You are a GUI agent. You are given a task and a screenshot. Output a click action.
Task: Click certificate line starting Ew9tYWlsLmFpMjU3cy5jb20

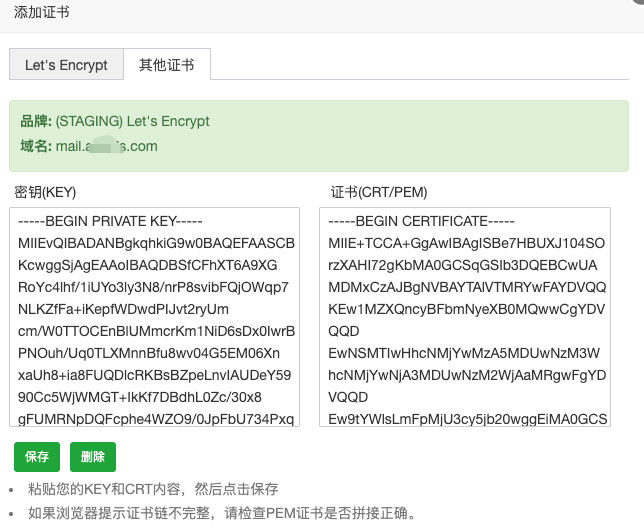[x=467, y=419]
